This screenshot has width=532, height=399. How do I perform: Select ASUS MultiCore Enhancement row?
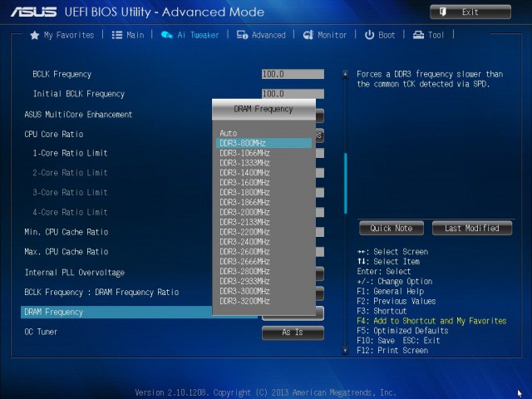(x=78, y=115)
